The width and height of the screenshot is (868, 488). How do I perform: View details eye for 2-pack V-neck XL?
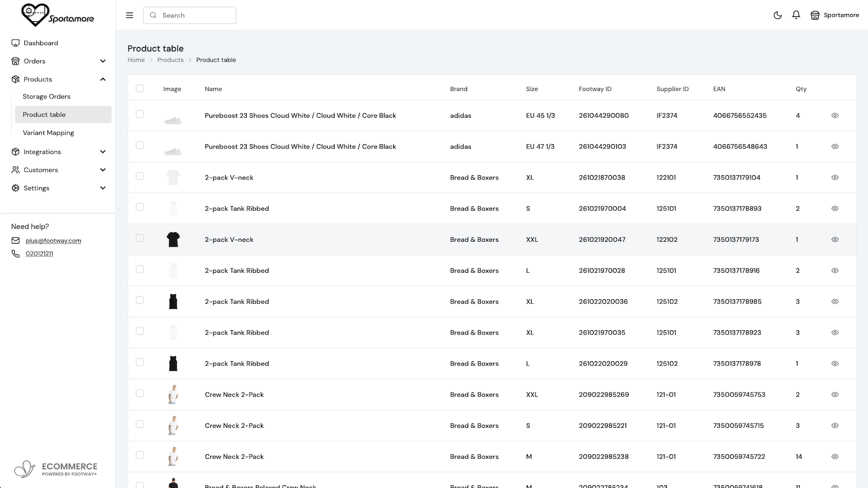[835, 177]
